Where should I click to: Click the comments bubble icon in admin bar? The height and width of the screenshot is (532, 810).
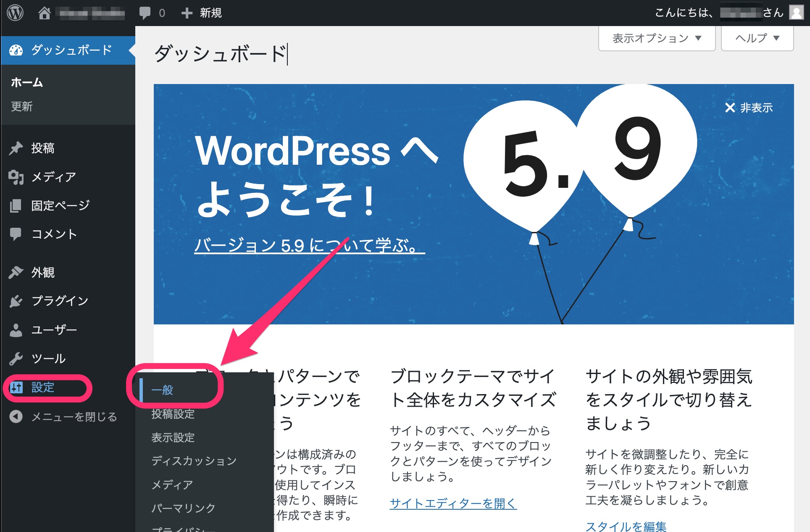(145, 13)
